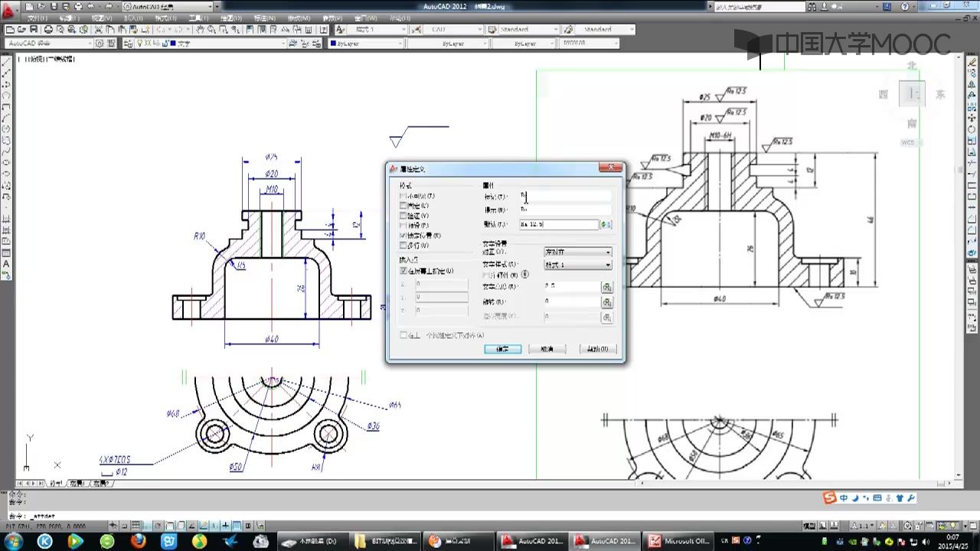Screen dimensions: 980x551
Task: Open the Layer Properties Manager icon
Action: 128,44
